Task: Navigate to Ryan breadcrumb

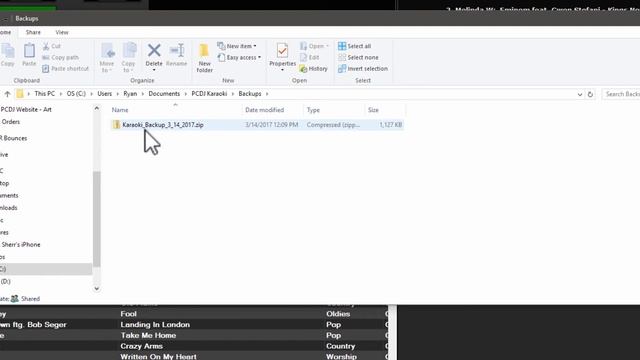Action: 130,94
